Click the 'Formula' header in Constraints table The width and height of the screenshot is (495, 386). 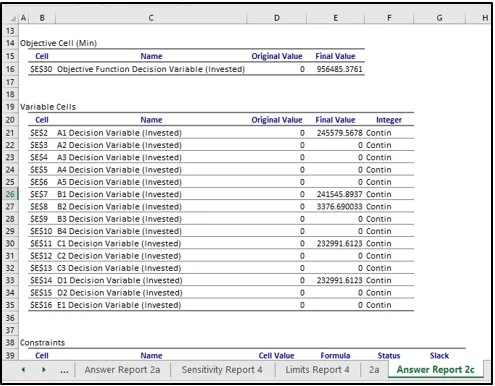tap(335, 355)
